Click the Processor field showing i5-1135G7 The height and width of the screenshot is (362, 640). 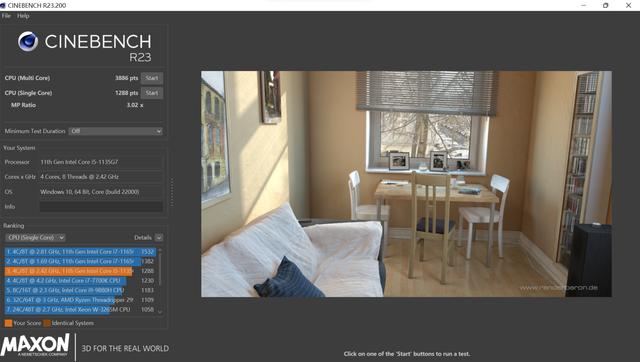tap(101, 162)
